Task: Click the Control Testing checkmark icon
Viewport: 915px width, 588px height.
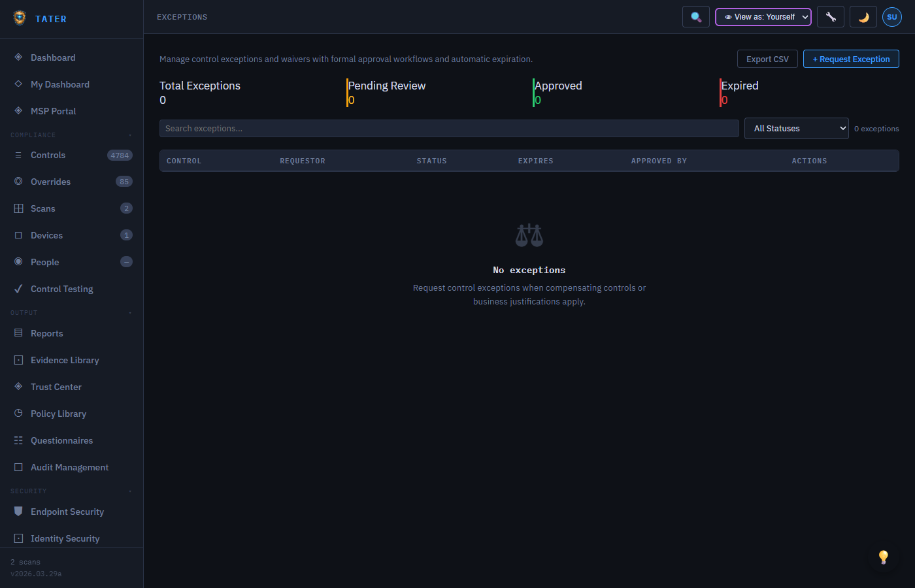Action: point(18,289)
